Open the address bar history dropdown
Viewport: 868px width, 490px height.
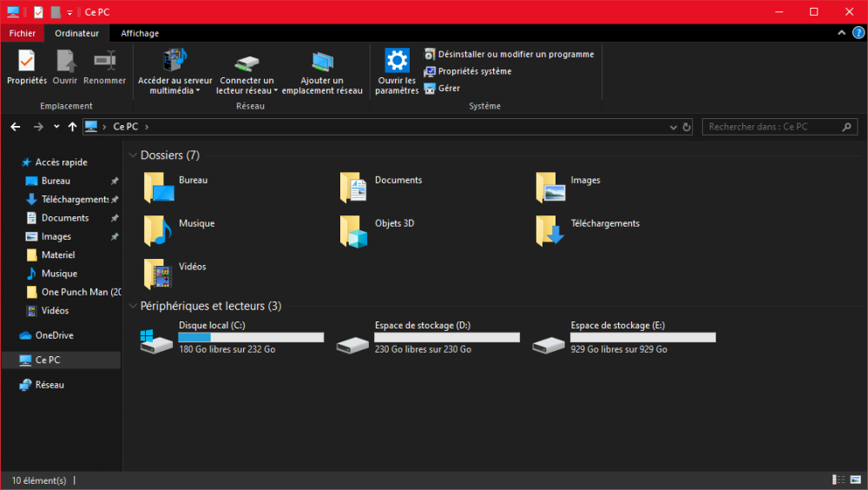point(674,127)
